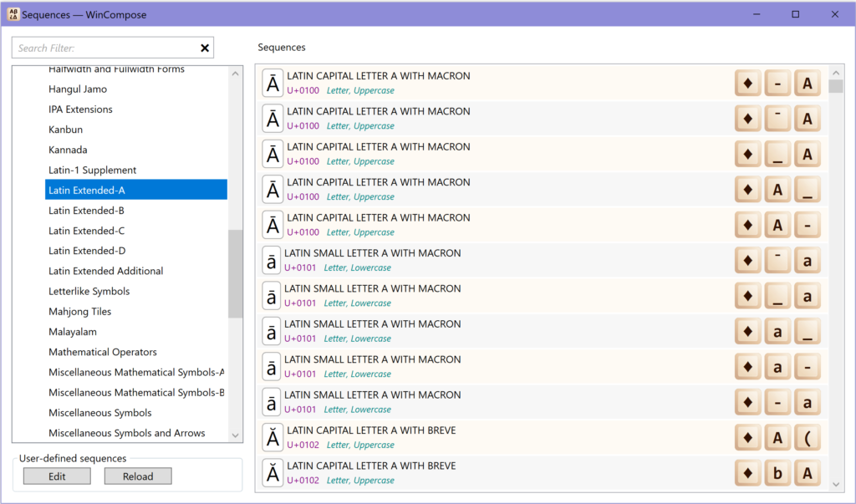
Task: Clear the search filter with X icon
Action: pyautogui.click(x=205, y=48)
